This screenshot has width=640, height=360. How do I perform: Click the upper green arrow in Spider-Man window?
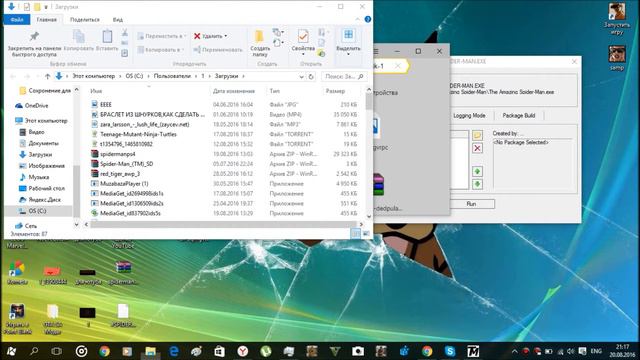point(477,171)
